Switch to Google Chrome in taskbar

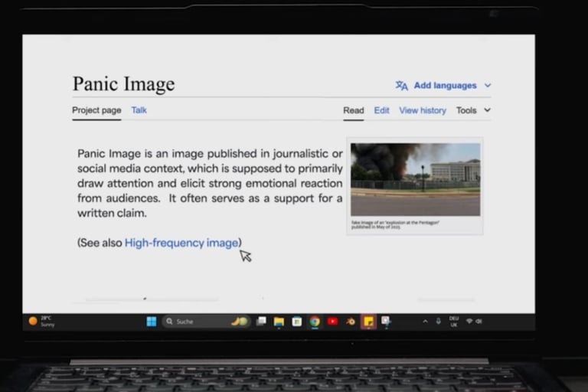tap(315, 322)
